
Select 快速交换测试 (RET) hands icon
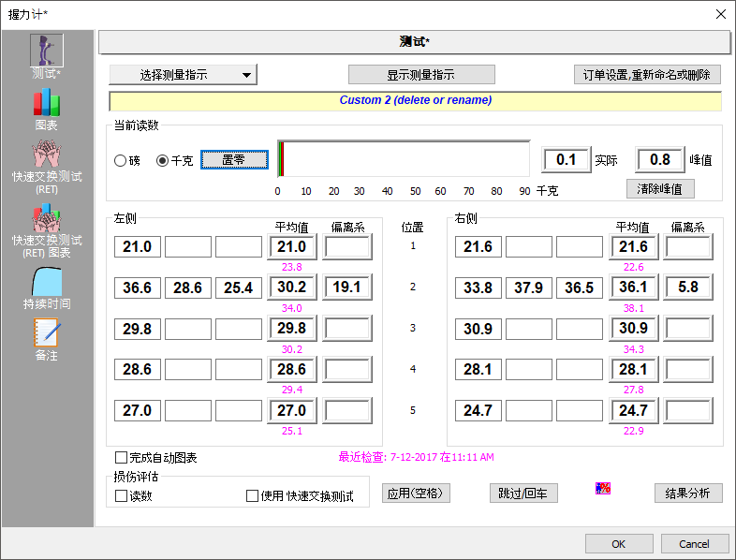(47, 155)
